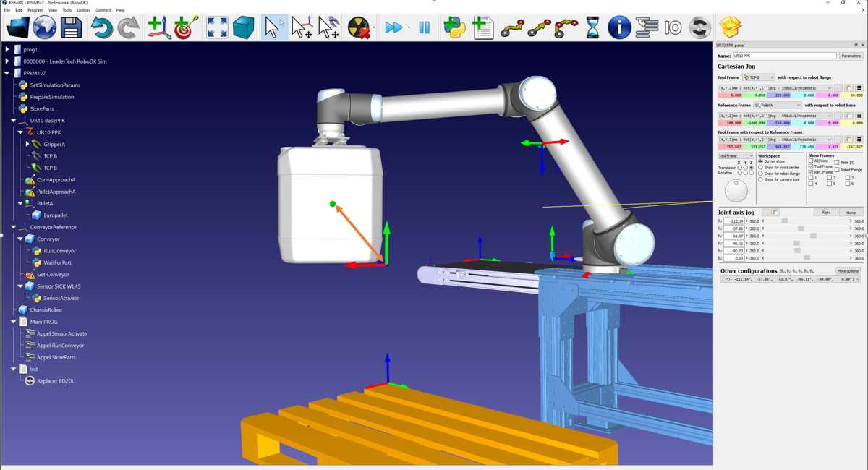
Task: Click the Home button in Joint axis jog
Action: (x=851, y=213)
